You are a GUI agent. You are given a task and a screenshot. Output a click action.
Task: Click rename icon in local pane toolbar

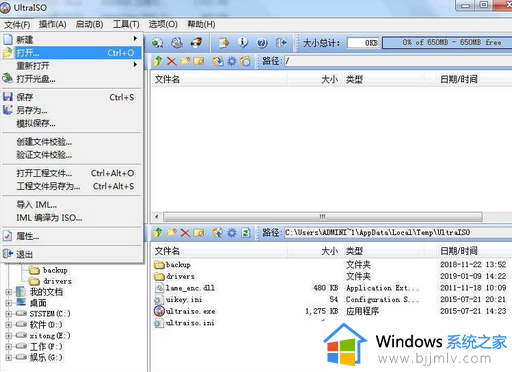pos(199,232)
